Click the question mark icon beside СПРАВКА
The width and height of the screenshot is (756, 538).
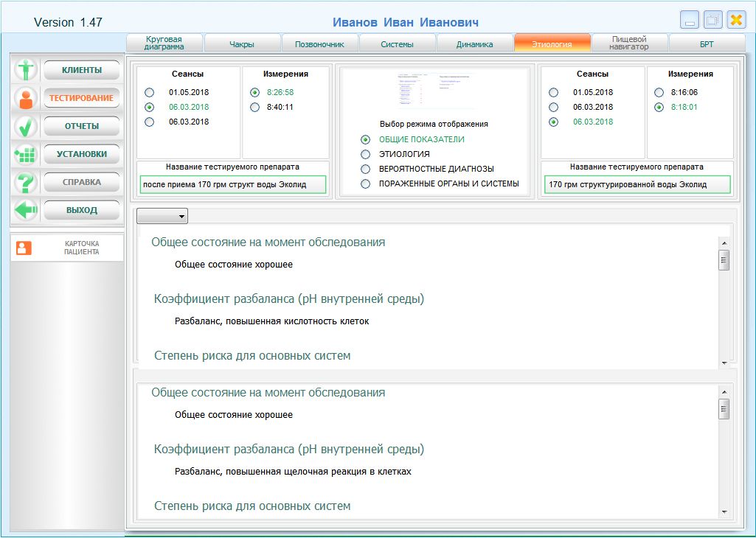27,182
